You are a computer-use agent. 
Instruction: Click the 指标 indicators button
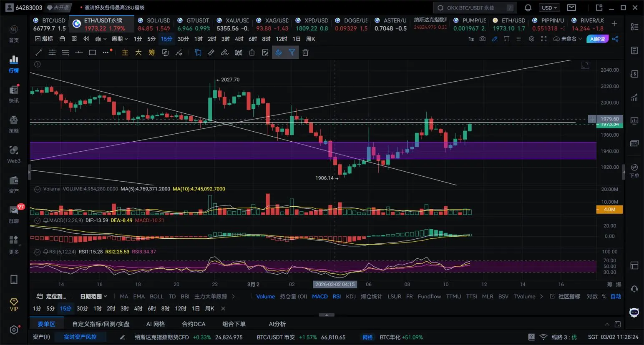(44, 39)
